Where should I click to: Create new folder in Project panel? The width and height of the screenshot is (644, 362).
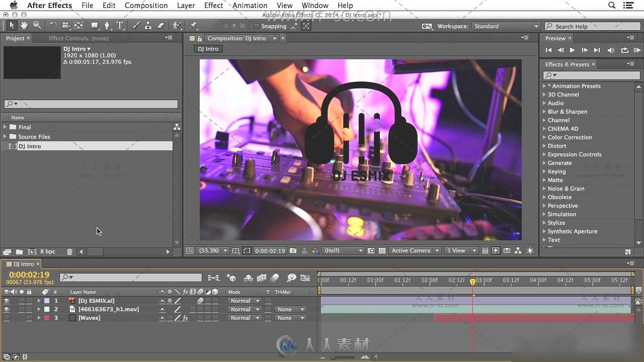[x=19, y=251]
